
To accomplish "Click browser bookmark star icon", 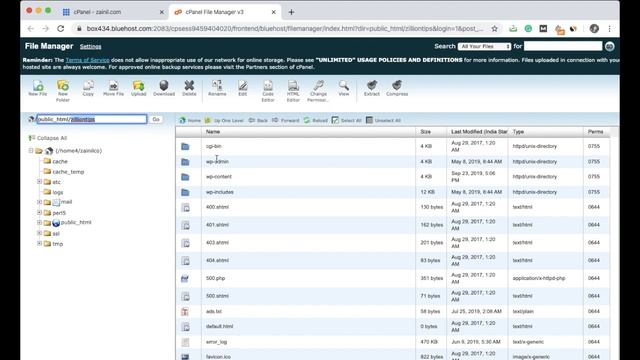I will [x=495, y=29].
